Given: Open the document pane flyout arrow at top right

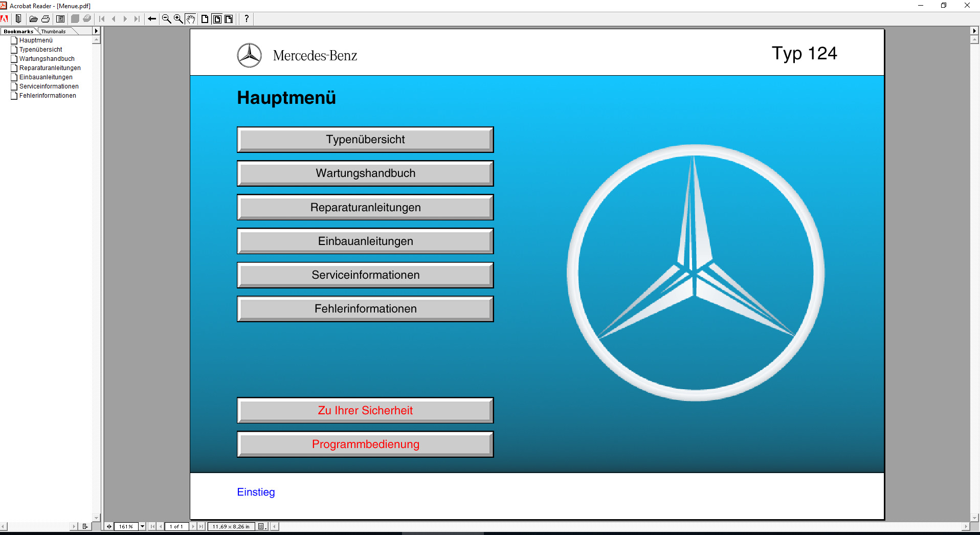Looking at the screenshot, I should [974, 31].
